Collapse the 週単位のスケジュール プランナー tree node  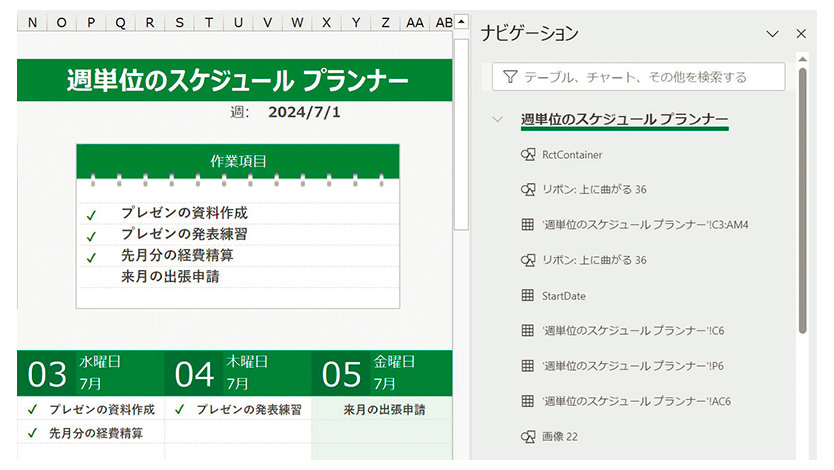tap(497, 120)
